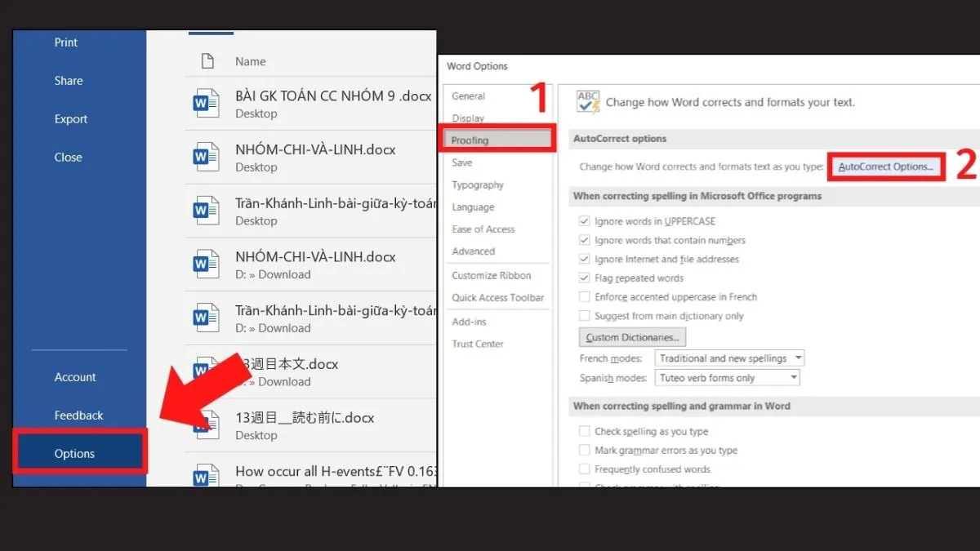Enable Frequently confused words
Viewport: 980px width, 551px height.
pos(585,469)
